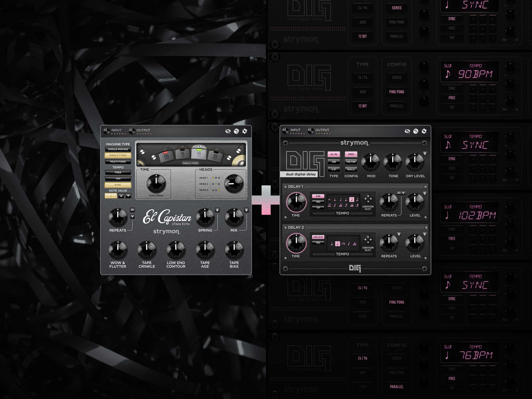The height and width of the screenshot is (399, 532).
Task: Set Delay 1 tempo mode to Free
Action: click(318, 202)
